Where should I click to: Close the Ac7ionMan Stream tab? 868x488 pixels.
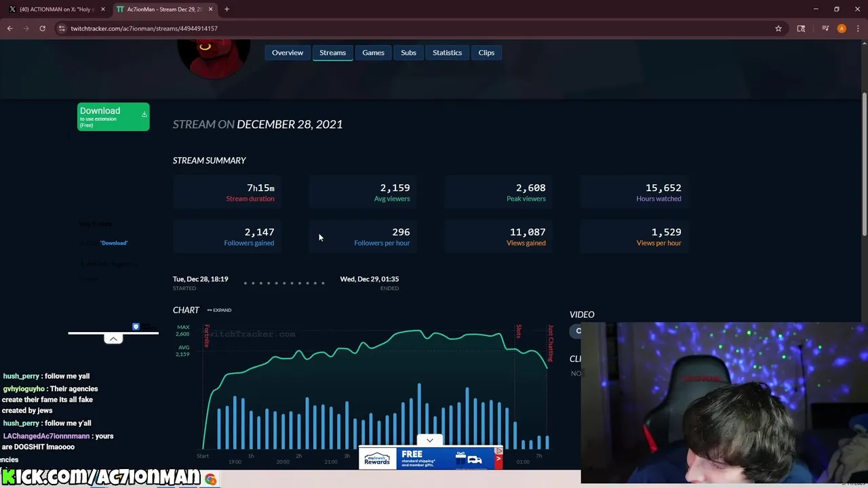(210, 9)
